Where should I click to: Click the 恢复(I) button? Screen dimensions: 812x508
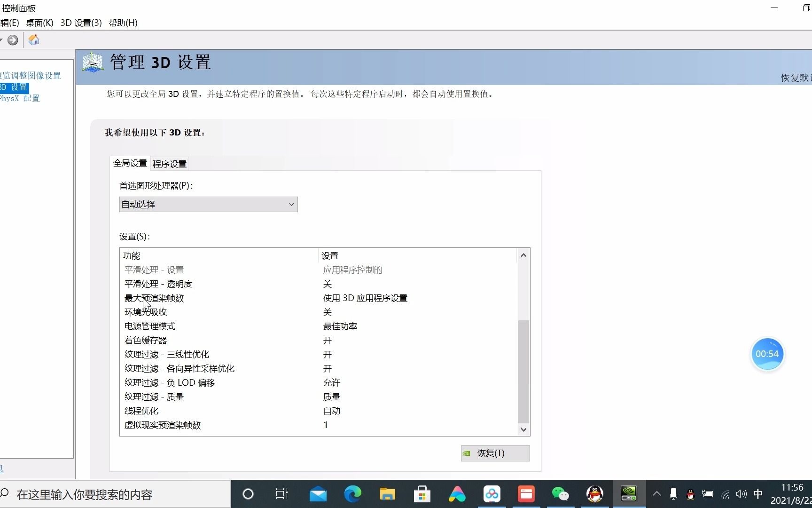[x=495, y=453]
